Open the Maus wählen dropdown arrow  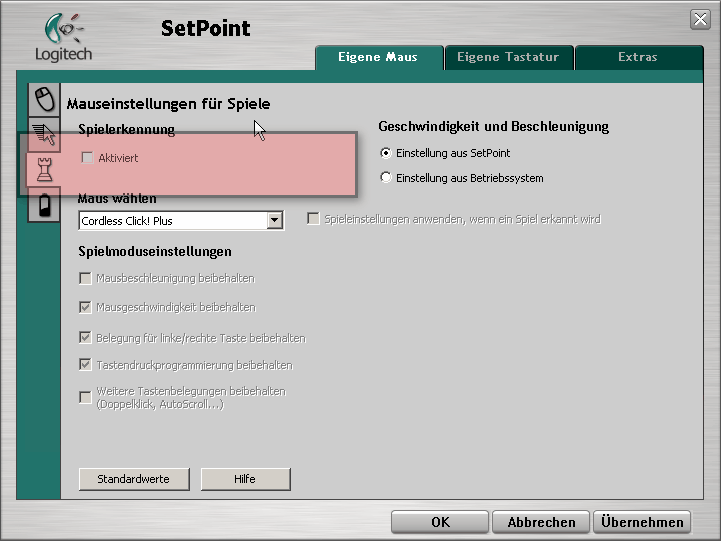(275, 220)
